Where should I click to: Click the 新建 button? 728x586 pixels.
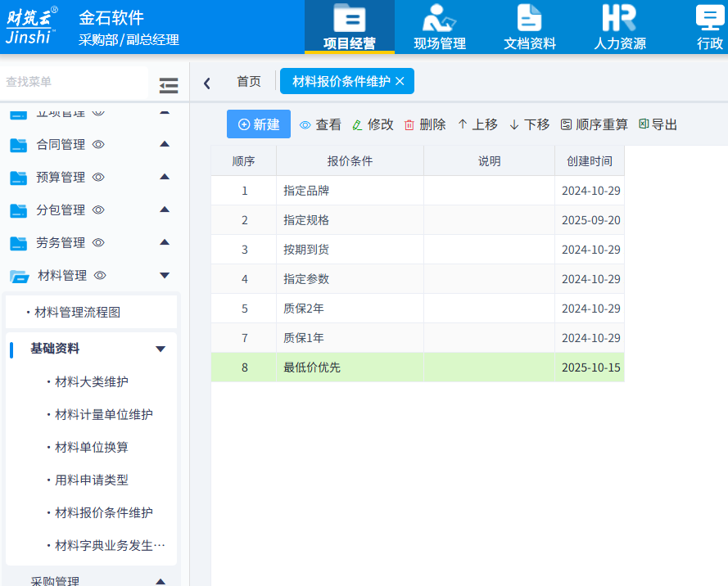(x=259, y=124)
